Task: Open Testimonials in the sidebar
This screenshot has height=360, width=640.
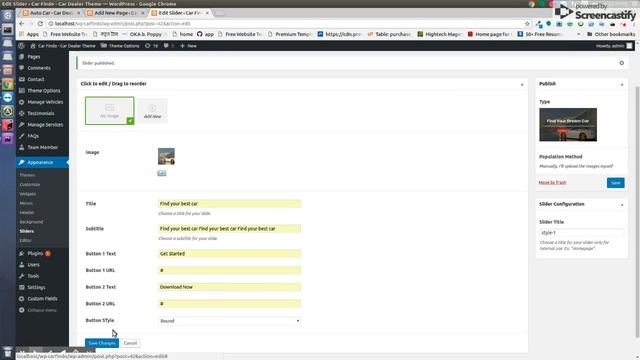Action: tap(40, 113)
